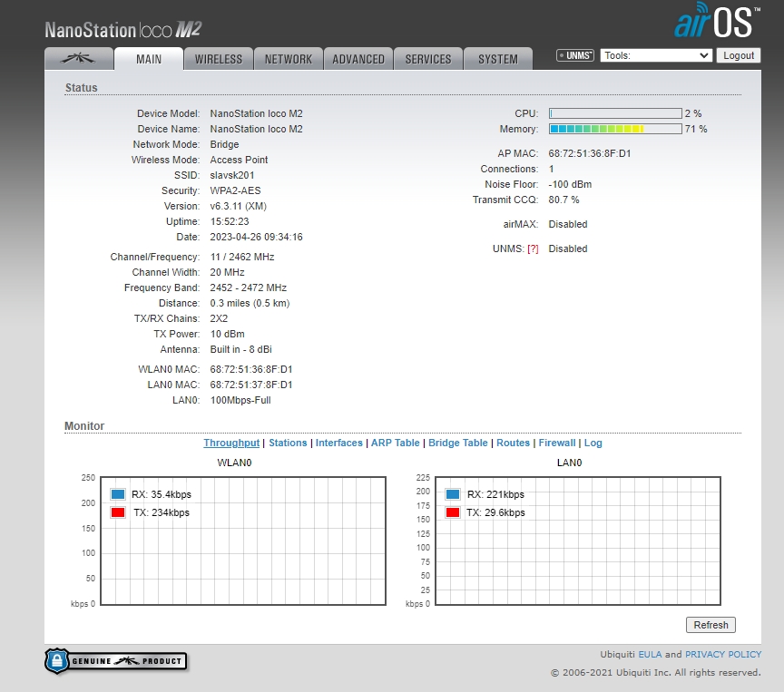
Task: Click the Monitor section heading
Action: click(x=84, y=426)
